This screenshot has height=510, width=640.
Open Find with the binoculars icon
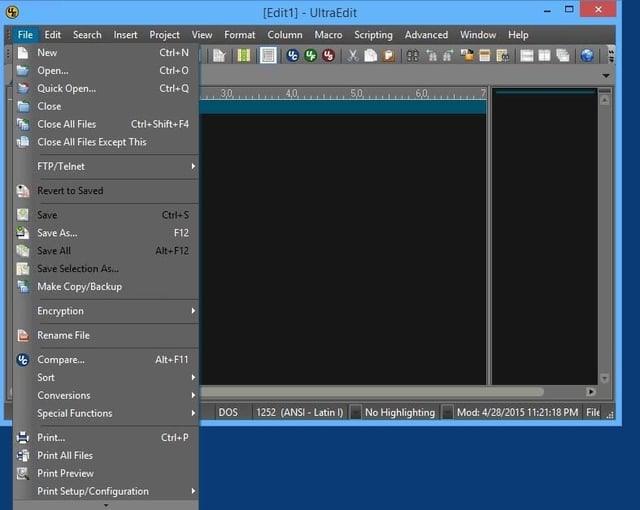tap(413, 55)
